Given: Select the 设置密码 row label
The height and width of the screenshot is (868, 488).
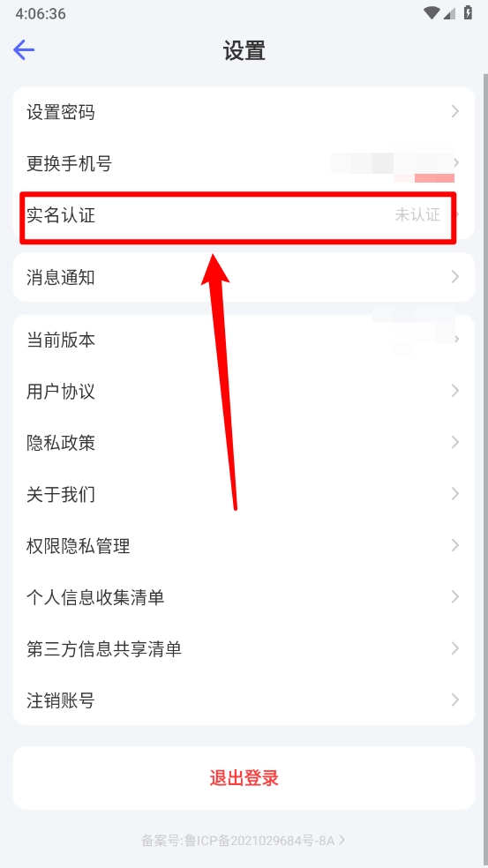Looking at the screenshot, I should click(60, 112).
